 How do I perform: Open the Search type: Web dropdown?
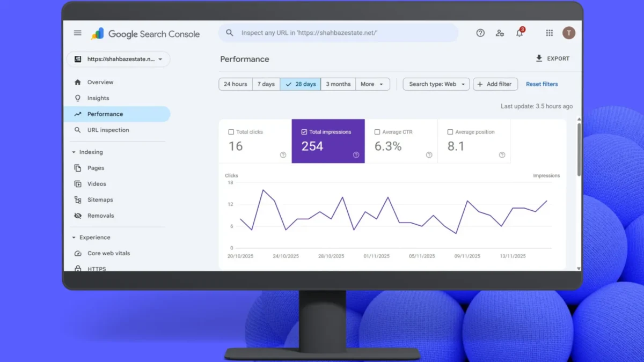tap(436, 84)
